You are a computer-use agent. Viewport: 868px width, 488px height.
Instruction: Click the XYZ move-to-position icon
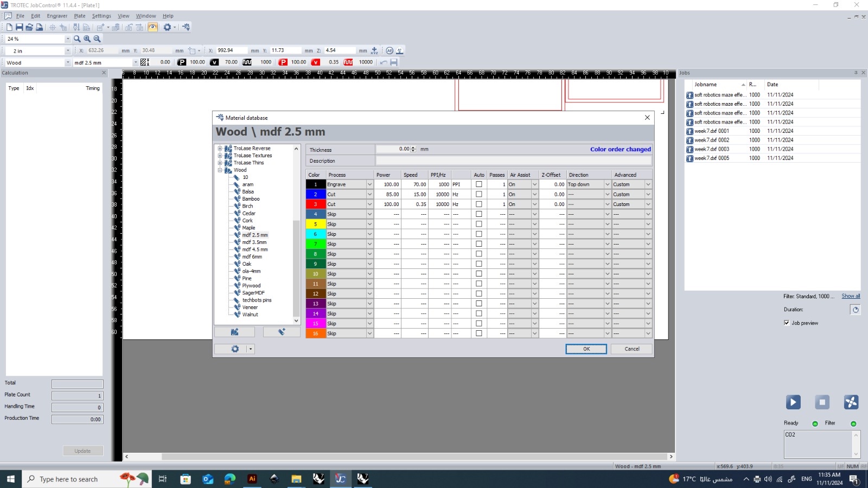pyautogui.click(x=374, y=50)
